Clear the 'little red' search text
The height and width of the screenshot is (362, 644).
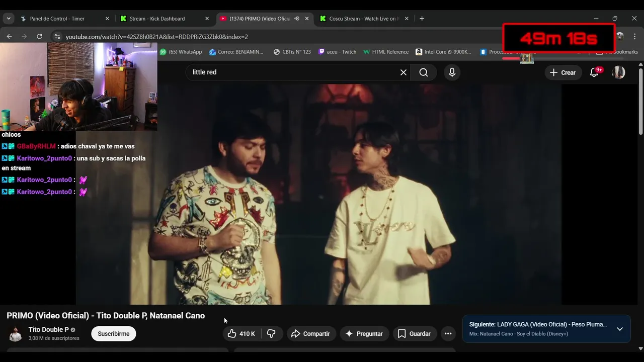(x=404, y=72)
